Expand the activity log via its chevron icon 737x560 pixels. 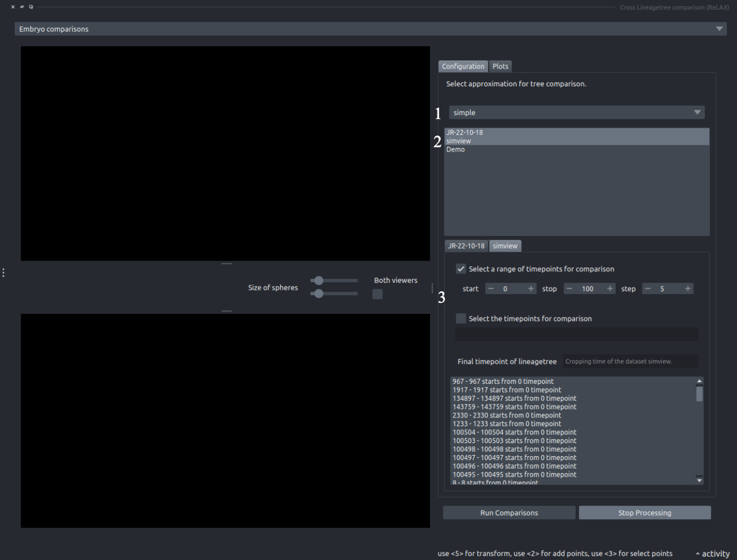point(699,553)
